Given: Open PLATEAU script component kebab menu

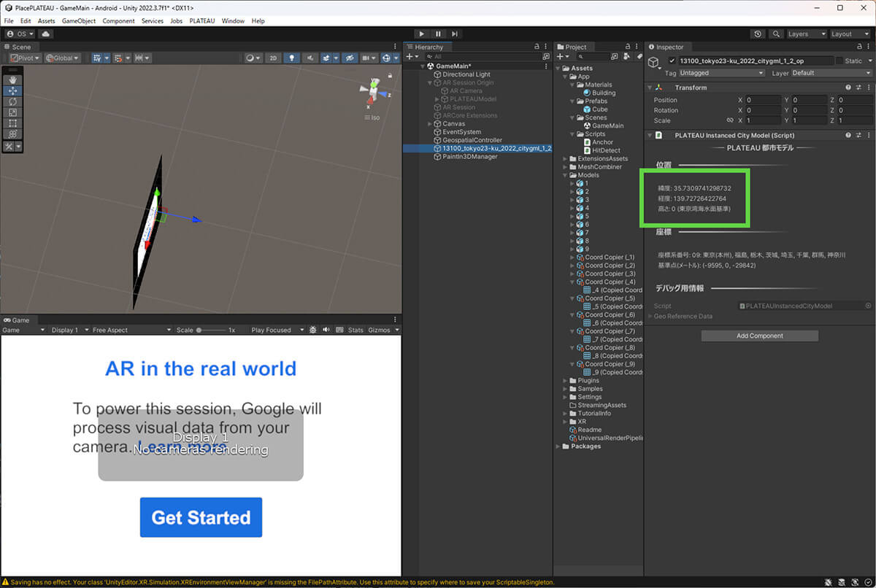Looking at the screenshot, I should click(x=868, y=135).
